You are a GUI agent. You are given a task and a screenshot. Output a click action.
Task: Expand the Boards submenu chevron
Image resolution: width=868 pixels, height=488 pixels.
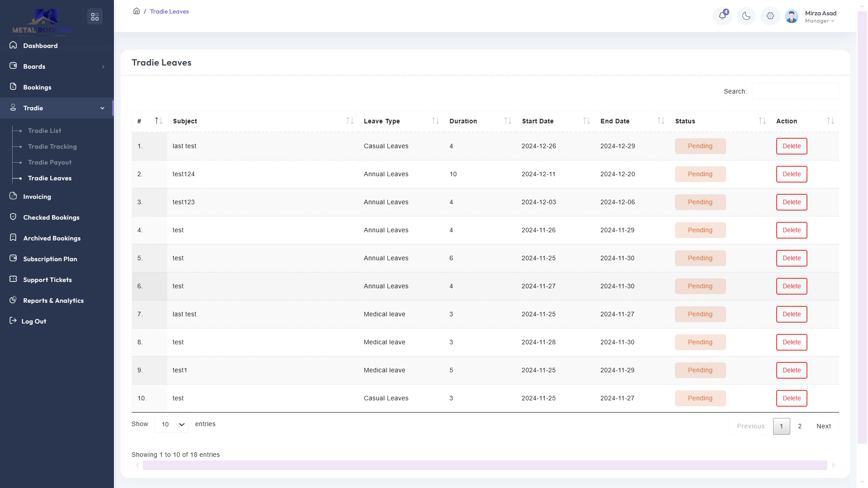[103, 66]
